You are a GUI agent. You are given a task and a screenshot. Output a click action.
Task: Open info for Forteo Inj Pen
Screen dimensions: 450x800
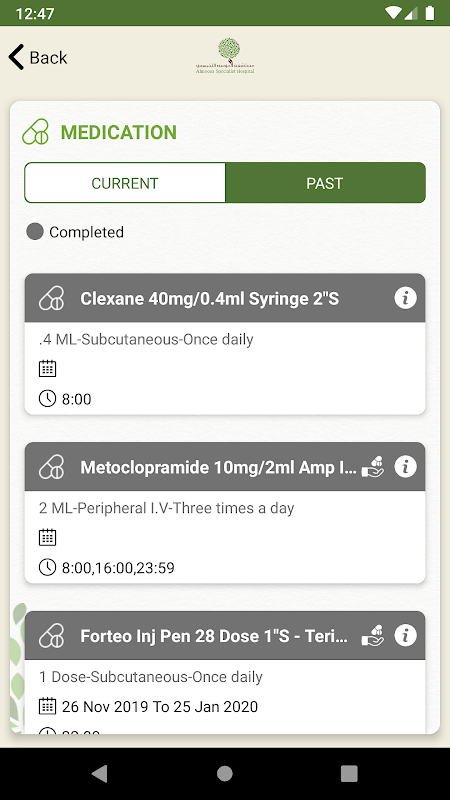click(x=405, y=636)
